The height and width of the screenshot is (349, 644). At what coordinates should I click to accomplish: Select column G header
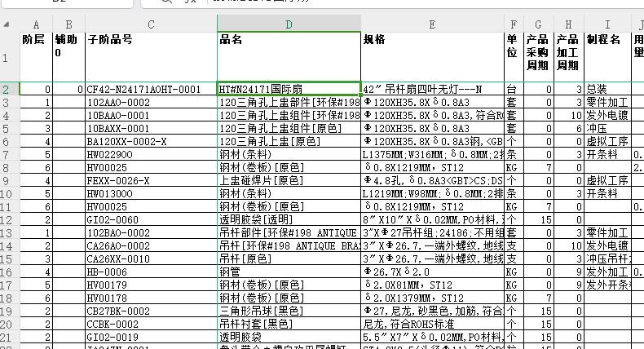coord(539,24)
